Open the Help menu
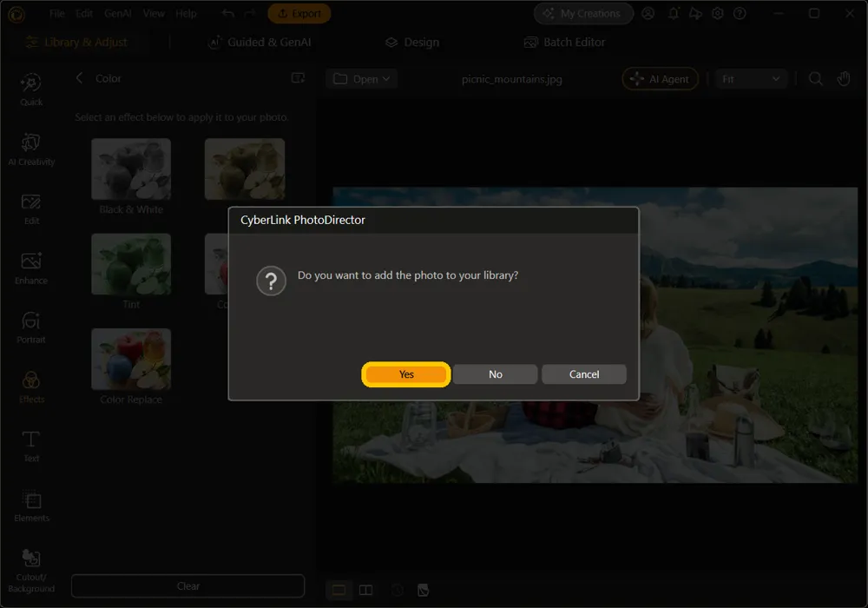The height and width of the screenshot is (608, 868). (x=186, y=13)
